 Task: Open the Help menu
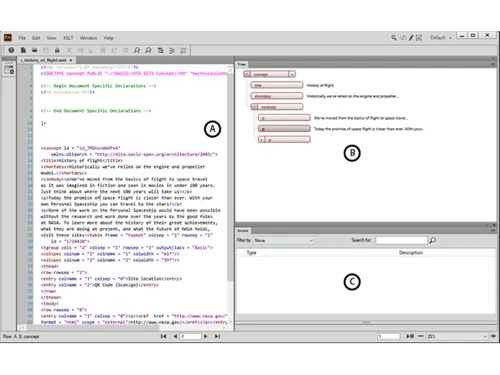tap(108, 38)
